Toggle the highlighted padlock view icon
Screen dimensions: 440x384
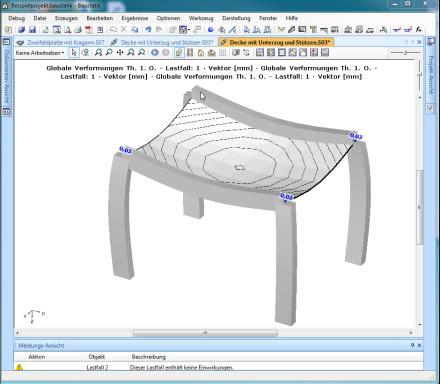pyautogui.click(x=179, y=52)
